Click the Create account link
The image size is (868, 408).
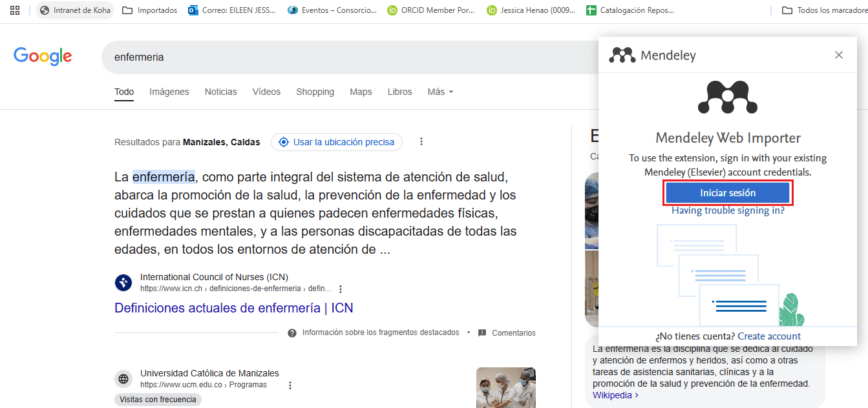(x=769, y=336)
